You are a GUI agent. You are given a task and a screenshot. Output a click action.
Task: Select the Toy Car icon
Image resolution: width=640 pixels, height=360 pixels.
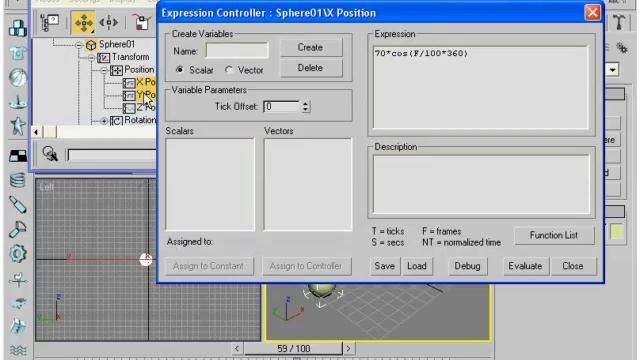click(18, 303)
